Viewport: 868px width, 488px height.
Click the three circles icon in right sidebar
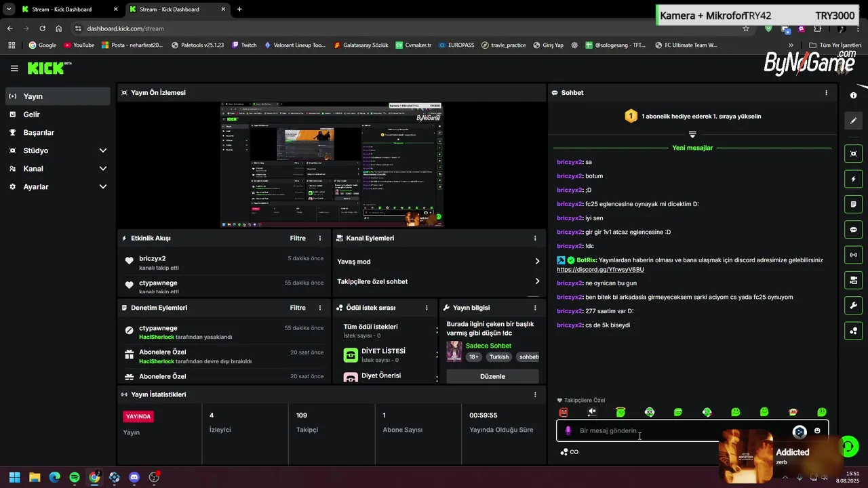tap(853, 331)
